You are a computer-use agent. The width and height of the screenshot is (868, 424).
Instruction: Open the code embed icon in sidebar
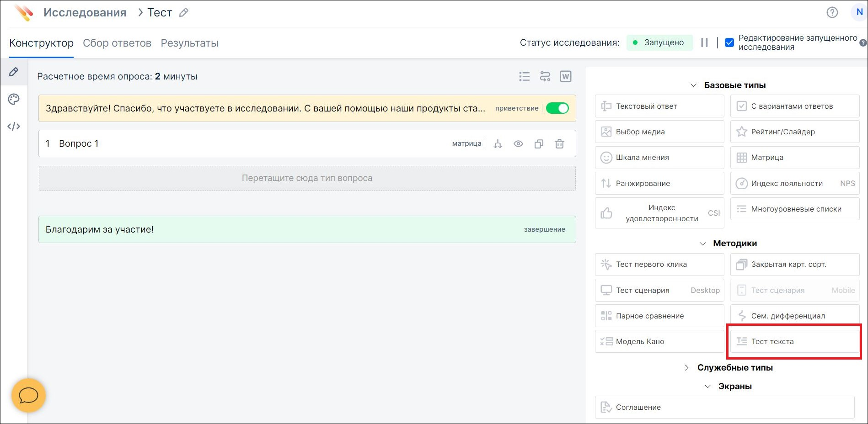14,127
